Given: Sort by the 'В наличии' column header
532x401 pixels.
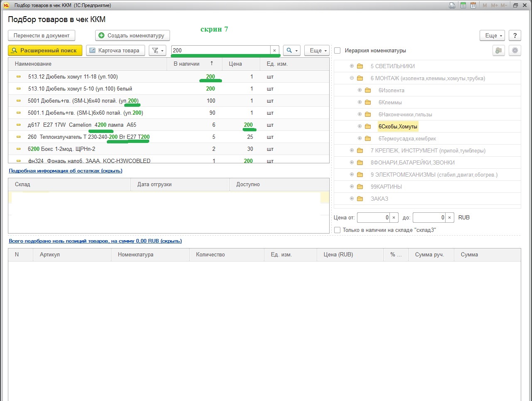Looking at the screenshot, I should pos(187,64).
